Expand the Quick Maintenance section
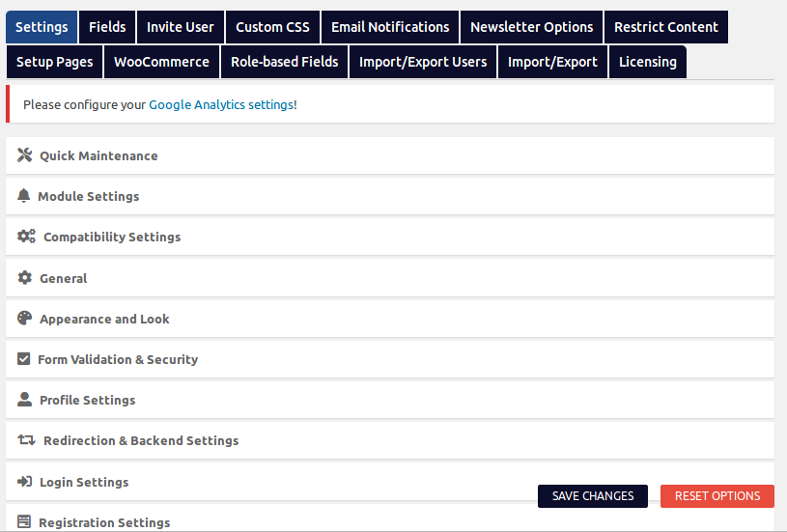787x532 pixels. coord(98,155)
